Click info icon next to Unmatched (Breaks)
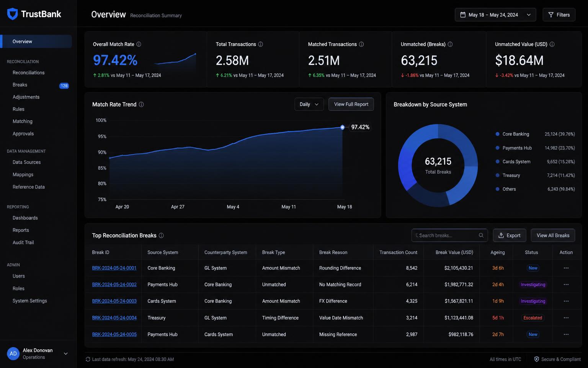 (x=450, y=44)
